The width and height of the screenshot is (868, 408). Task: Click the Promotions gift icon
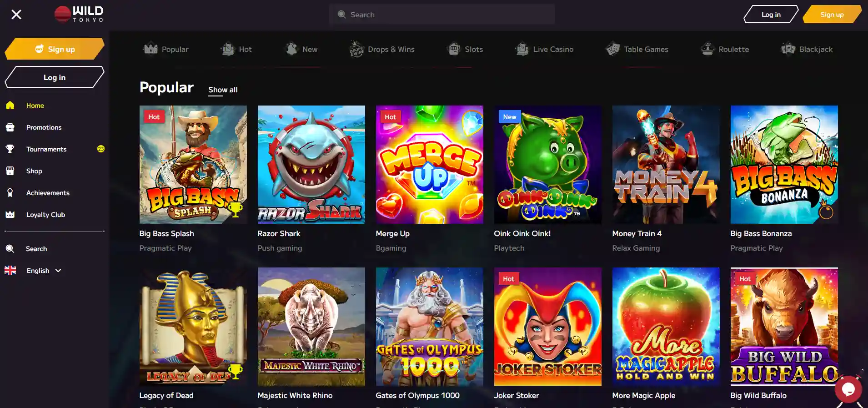coord(10,127)
